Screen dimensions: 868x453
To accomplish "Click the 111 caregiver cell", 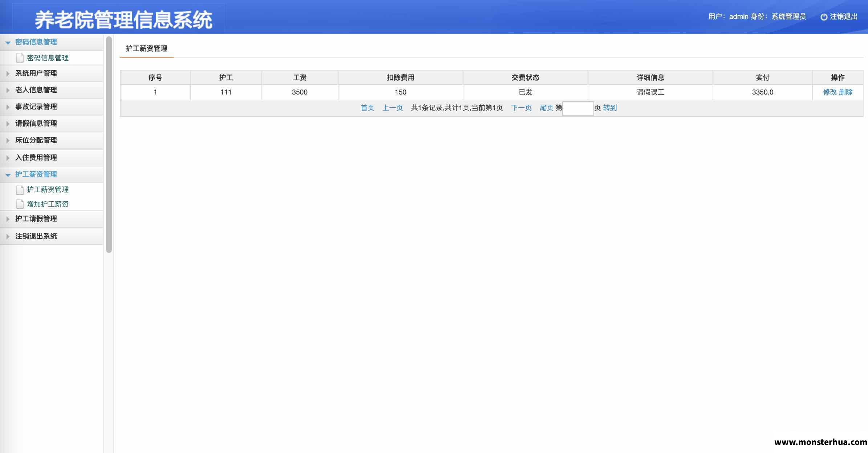I will 226,92.
